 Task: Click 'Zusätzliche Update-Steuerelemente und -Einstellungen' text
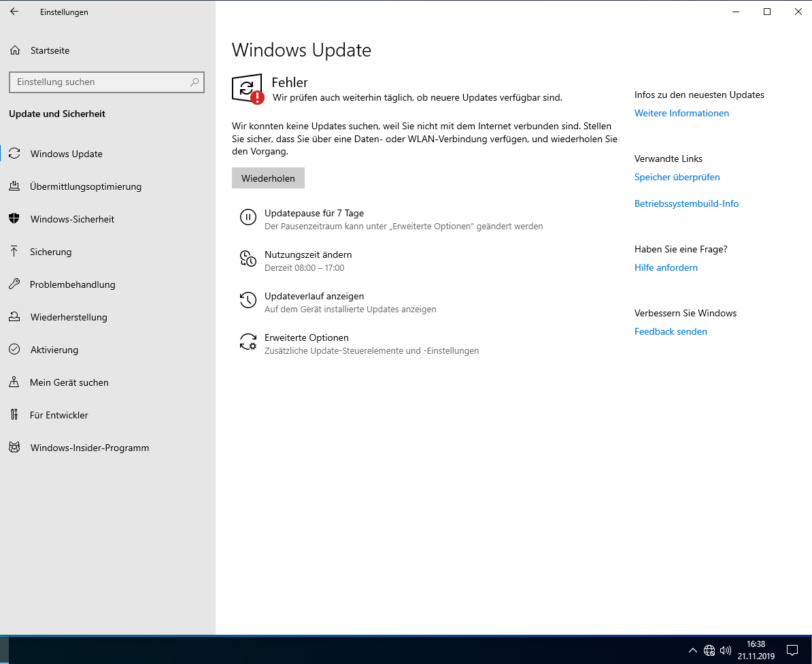point(371,350)
